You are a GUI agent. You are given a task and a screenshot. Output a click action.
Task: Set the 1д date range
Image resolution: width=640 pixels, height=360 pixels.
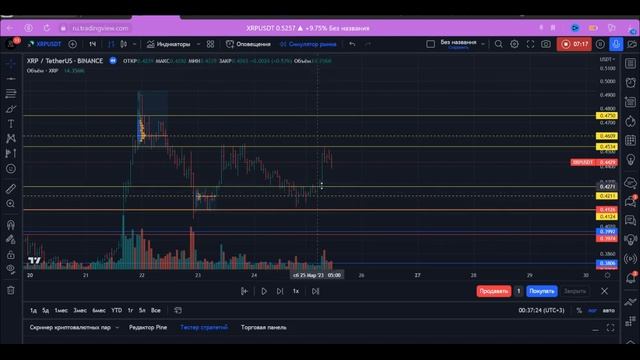[x=33, y=310]
